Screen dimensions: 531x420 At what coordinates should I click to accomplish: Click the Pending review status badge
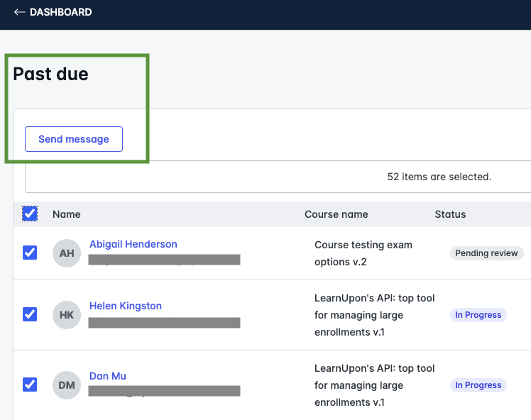(x=486, y=253)
